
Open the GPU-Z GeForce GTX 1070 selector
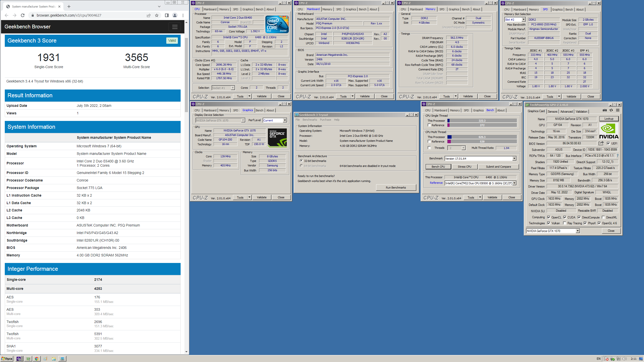[x=553, y=231]
